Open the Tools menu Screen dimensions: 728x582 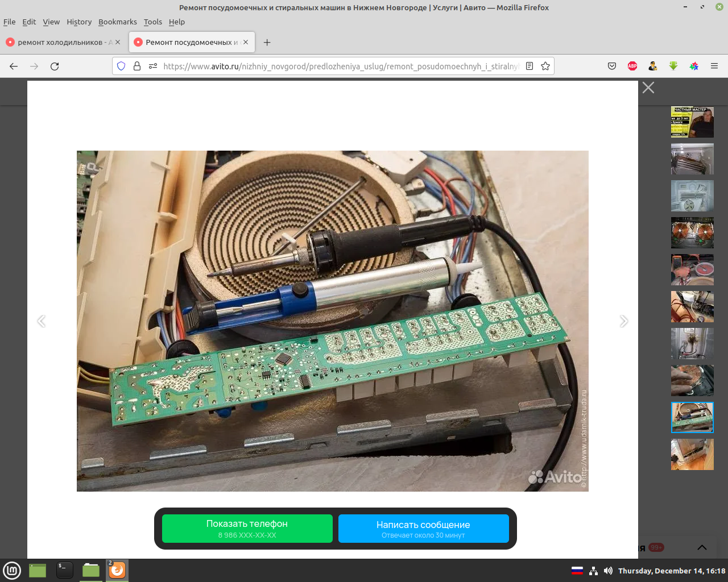point(153,22)
